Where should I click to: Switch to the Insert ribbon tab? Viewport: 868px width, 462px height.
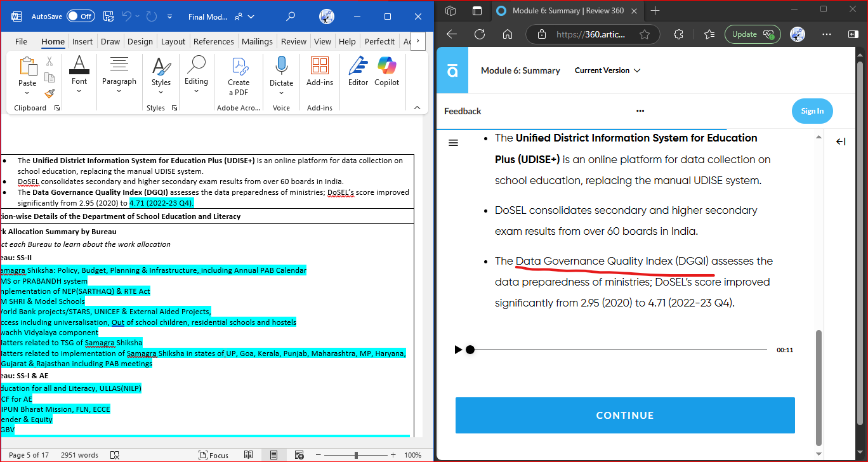tap(82, 41)
